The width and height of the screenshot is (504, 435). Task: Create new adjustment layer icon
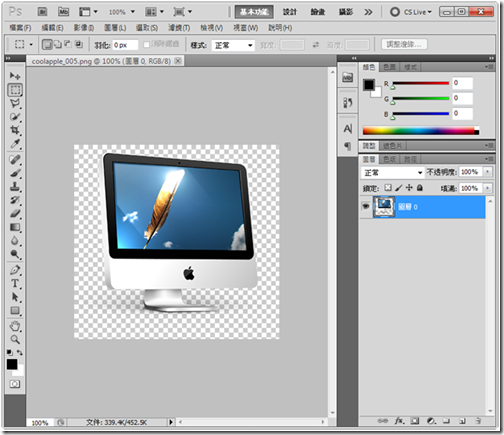coord(431,421)
